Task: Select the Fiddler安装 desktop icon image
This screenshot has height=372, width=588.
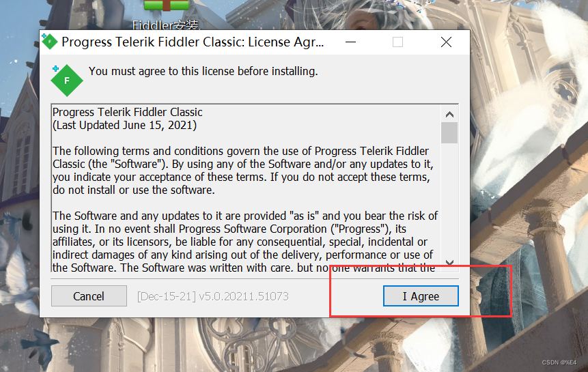Action: 167,5
